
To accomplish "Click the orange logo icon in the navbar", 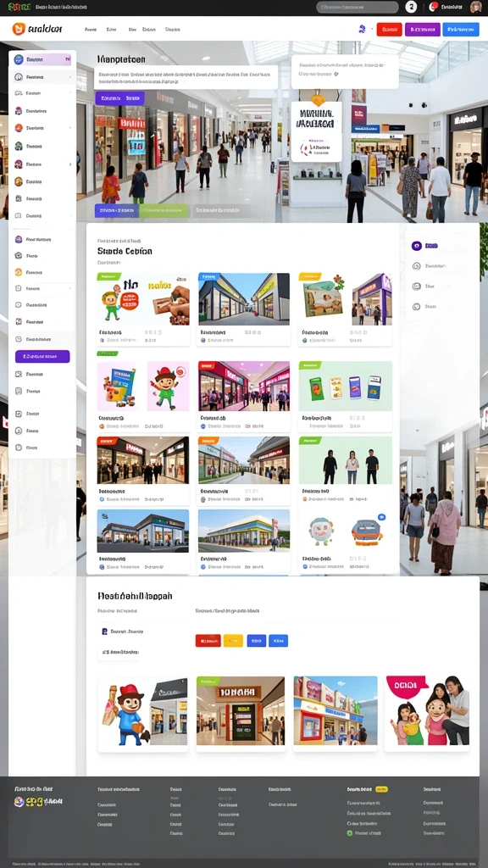I will click(19, 29).
